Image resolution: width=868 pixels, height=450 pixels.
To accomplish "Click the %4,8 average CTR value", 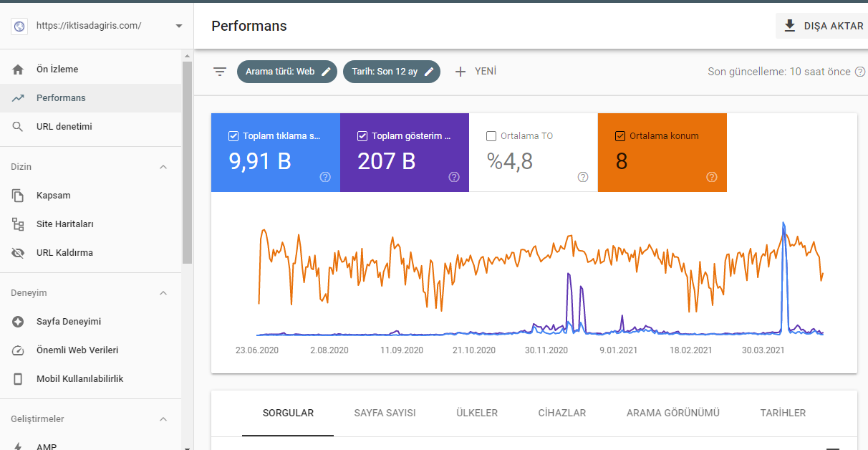I will (510, 161).
